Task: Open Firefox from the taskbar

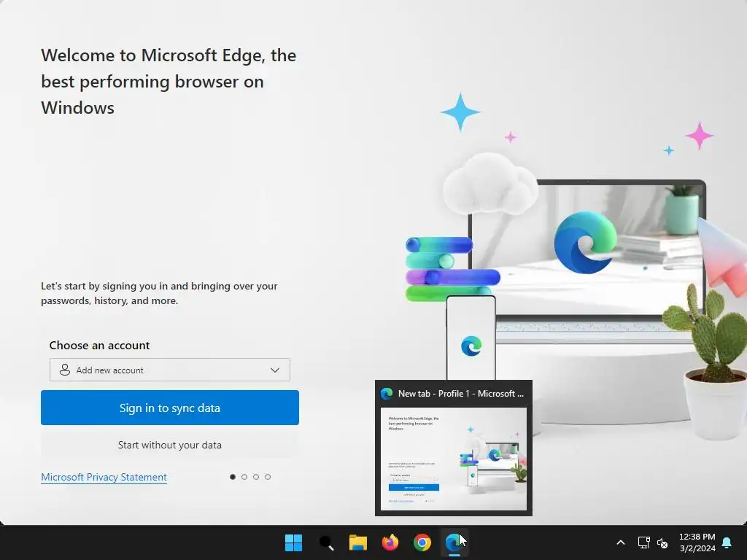Action: (x=390, y=542)
